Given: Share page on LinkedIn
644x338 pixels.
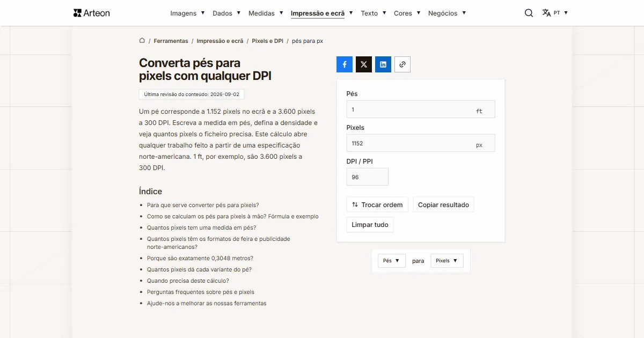Looking at the screenshot, I should click(x=383, y=64).
